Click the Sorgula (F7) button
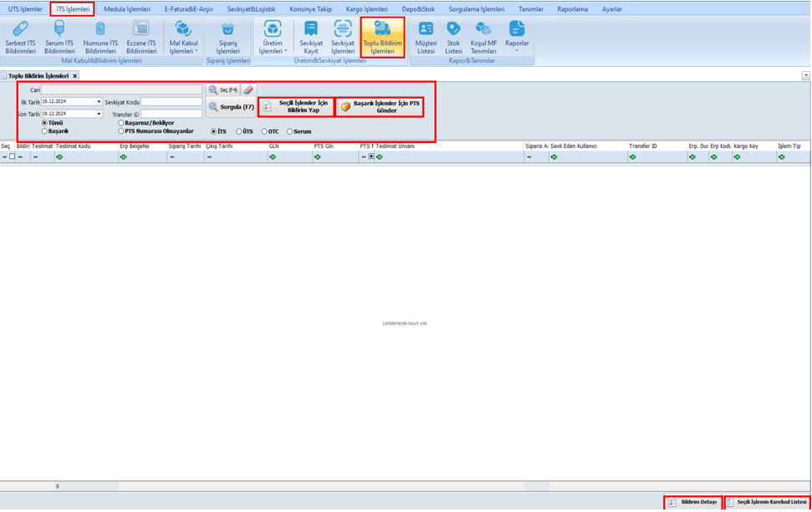The image size is (812, 512). click(x=231, y=107)
